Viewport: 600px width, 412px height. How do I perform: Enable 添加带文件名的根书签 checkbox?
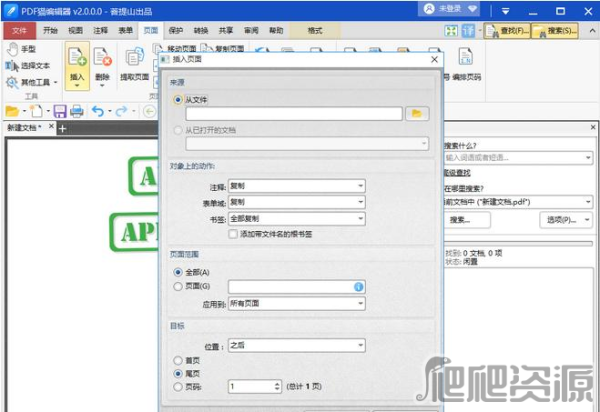[x=233, y=234]
